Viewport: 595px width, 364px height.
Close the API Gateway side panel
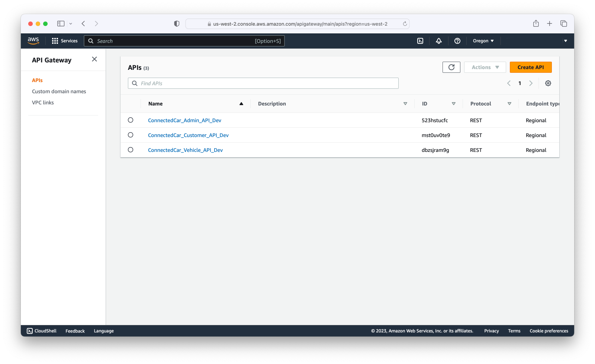pos(94,59)
